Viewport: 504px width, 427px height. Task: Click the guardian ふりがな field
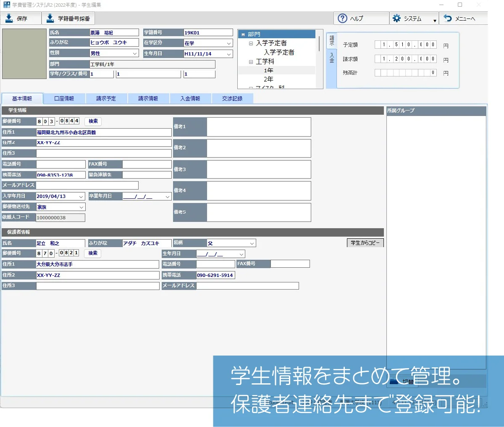[147, 243]
